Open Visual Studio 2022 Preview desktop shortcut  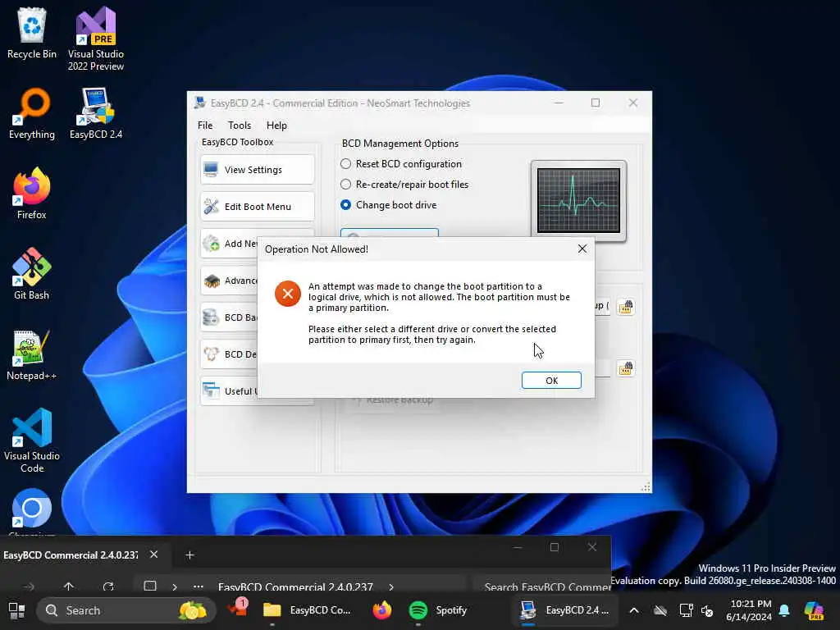(96, 39)
